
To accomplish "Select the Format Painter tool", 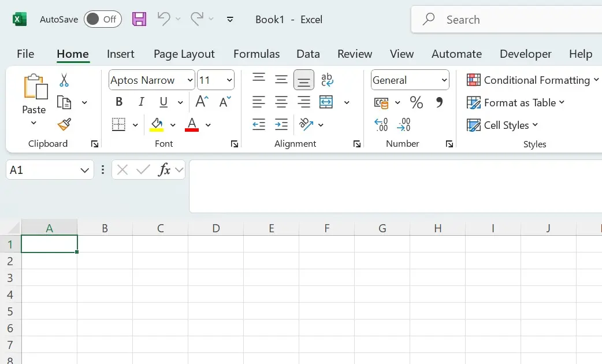I will (x=64, y=125).
